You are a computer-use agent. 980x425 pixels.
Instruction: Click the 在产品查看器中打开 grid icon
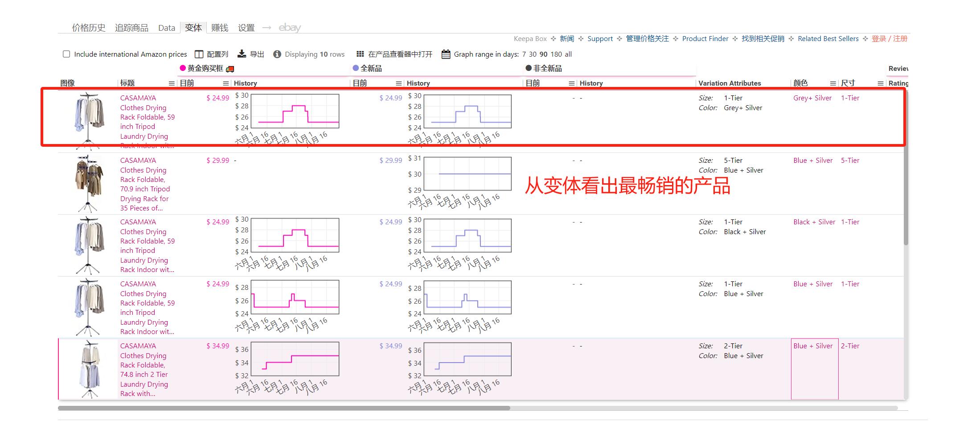[360, 54]
